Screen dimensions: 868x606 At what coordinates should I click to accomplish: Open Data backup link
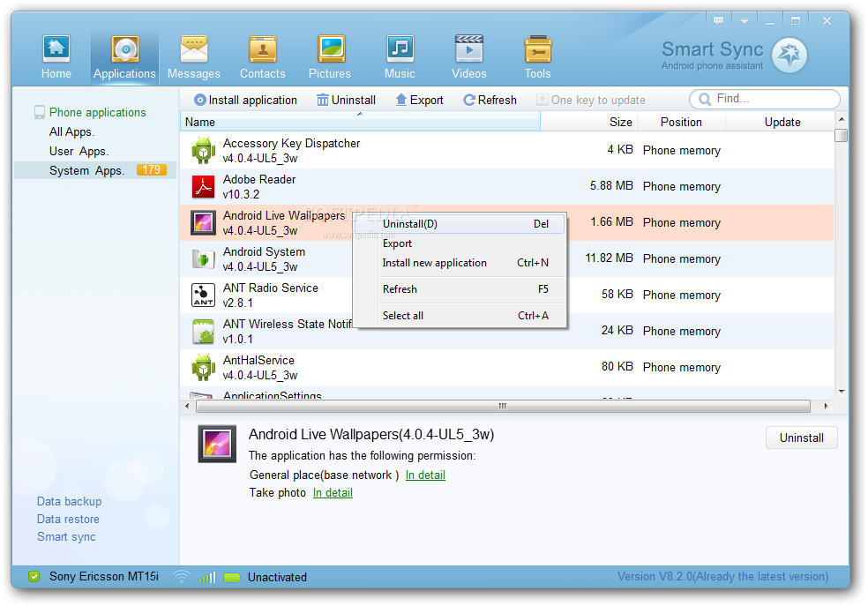(x=69, y=501)
